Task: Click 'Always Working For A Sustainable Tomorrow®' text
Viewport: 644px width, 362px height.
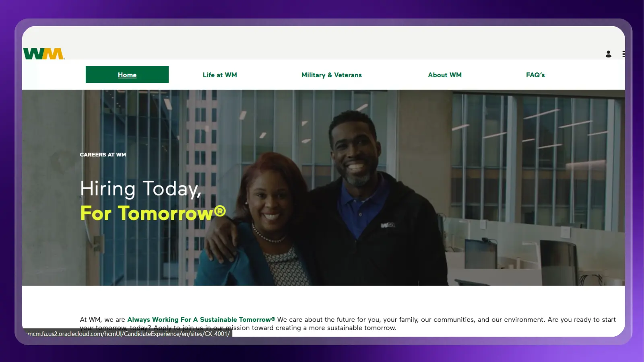Action: pos(201,319)
